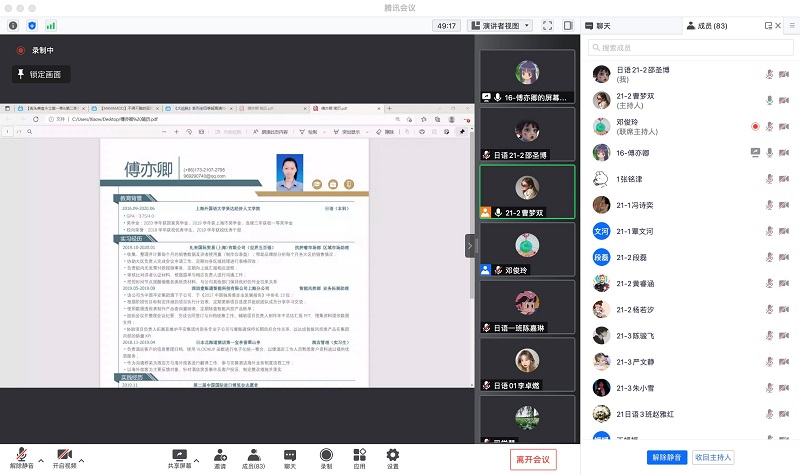
Task: Click the meeting info icon
Action: (13, 24)
